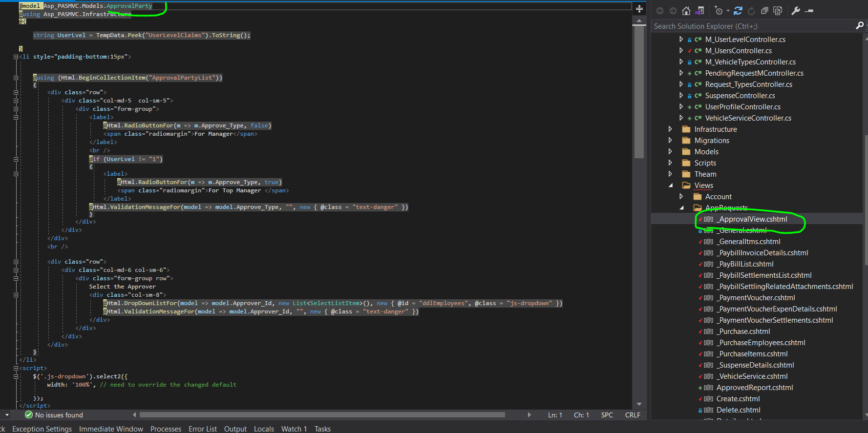The width and height of the screenshot is (868, 433).
Task: Select ApprovedReport.cshtml file
Action: coord(755,388)
